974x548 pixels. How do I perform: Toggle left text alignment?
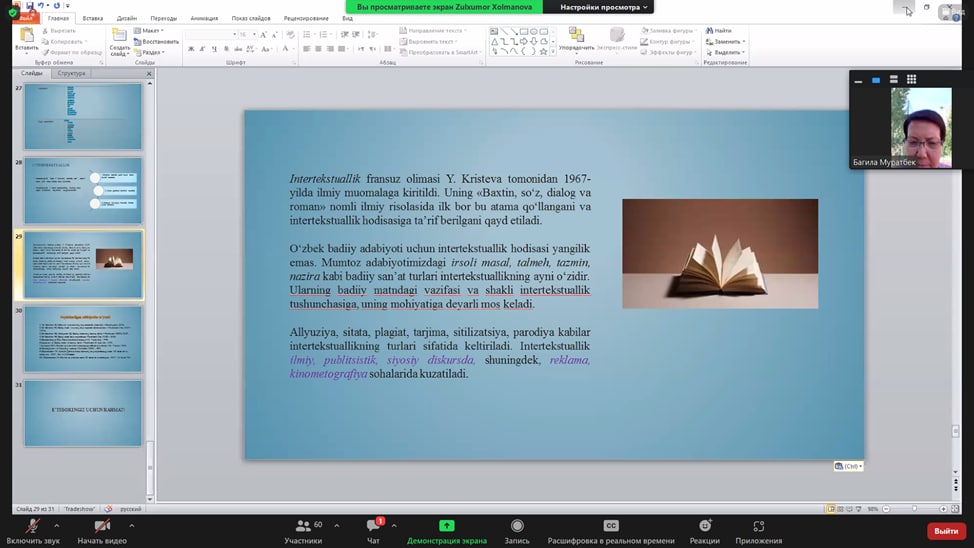(306, 48)
